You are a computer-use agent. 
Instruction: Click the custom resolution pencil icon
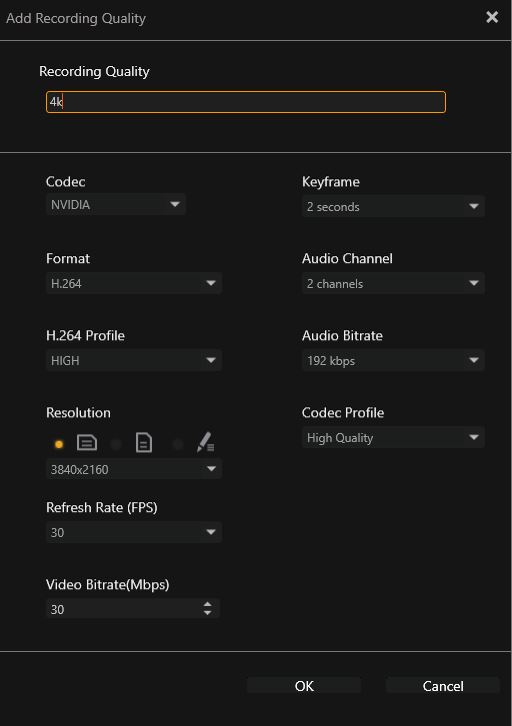click(x=205, y=442)
